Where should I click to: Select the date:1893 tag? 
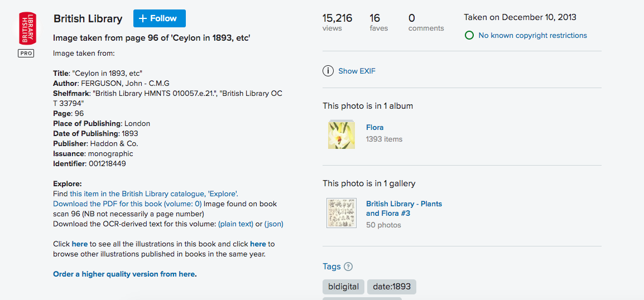392,287
